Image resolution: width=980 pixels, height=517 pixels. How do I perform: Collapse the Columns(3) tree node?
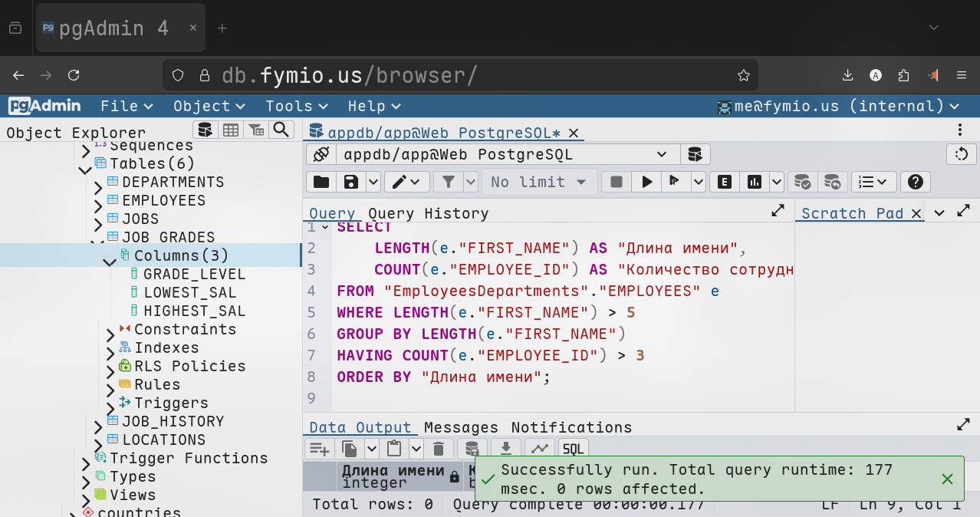(x=110, y=261)
